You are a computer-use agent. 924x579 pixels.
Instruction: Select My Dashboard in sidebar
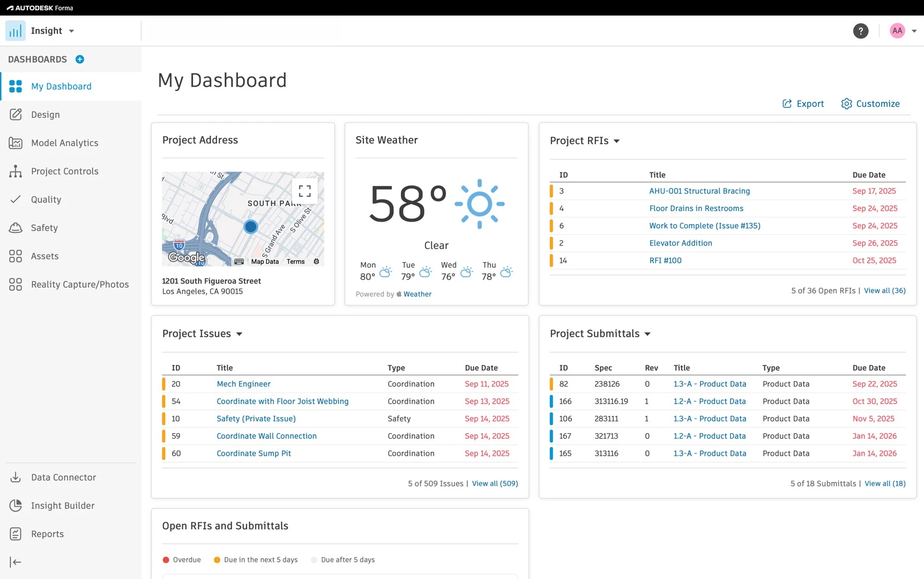coord(71,86)
